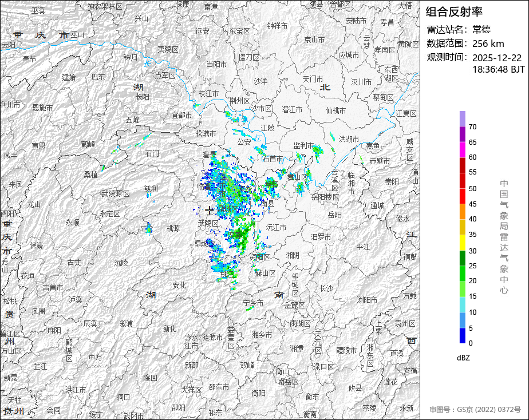
Task: Click the 当阳市 label on the map
Action: click(216, 64)
